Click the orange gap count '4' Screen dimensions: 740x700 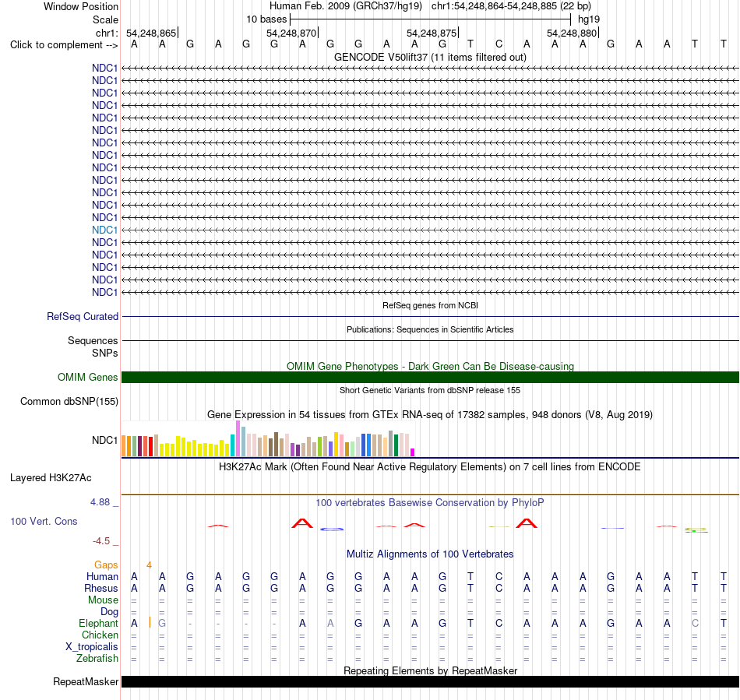coord(149,565)
